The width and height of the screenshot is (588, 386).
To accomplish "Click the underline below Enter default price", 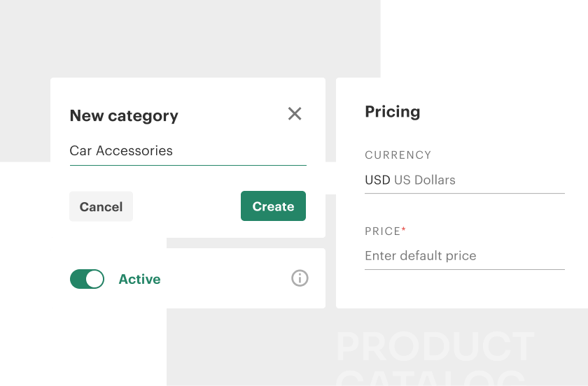I will pos(465,269).
